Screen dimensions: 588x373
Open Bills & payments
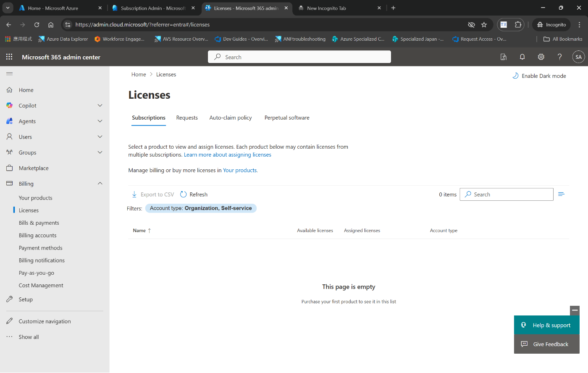point(39,223)
